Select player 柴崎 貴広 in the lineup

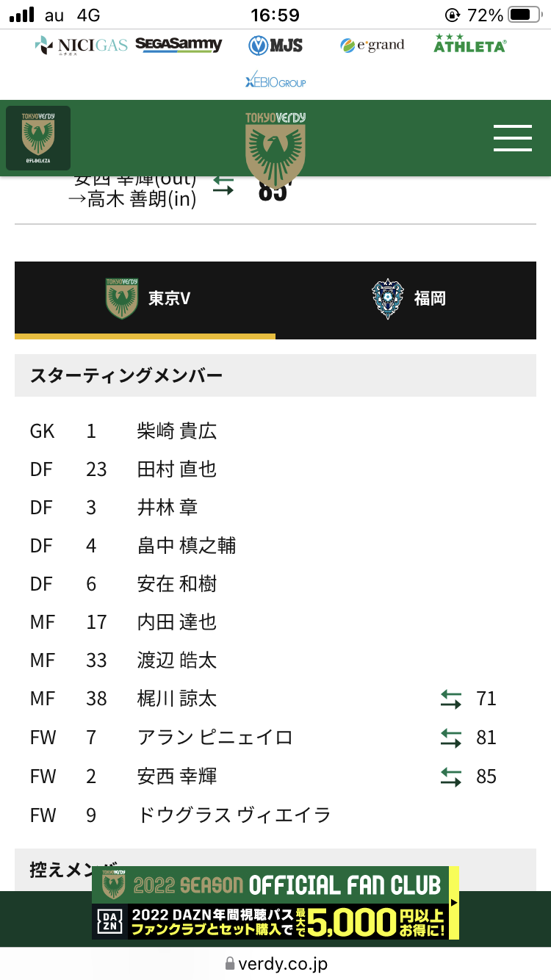click(x=177, y=430)
